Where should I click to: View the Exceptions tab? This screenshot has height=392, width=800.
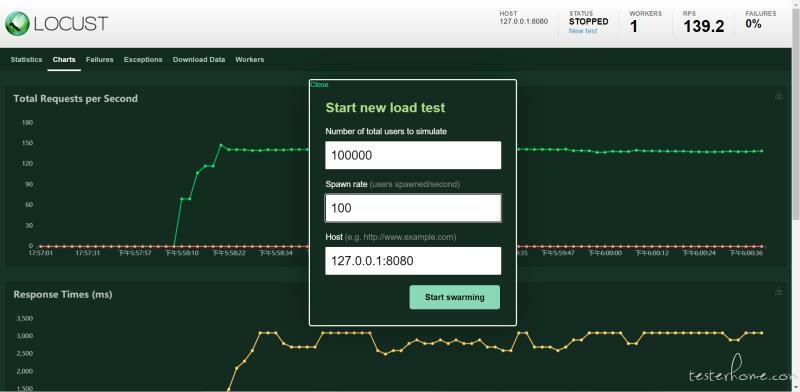click(x=143, y=60)
